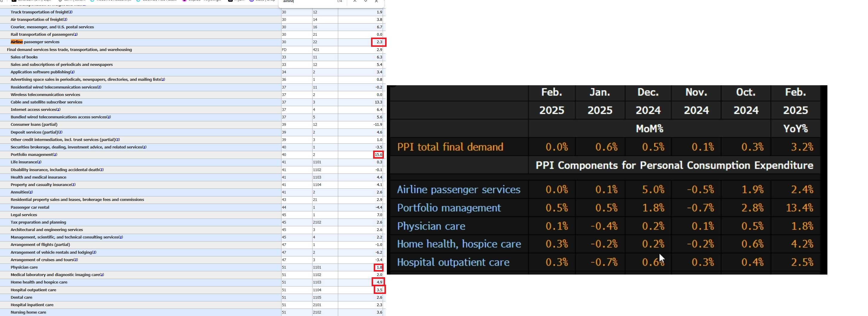The height and width of the screenshot is (316, 868).
Task: Click 'Physician care' label in dark table
Action: [x=431, y=226]
